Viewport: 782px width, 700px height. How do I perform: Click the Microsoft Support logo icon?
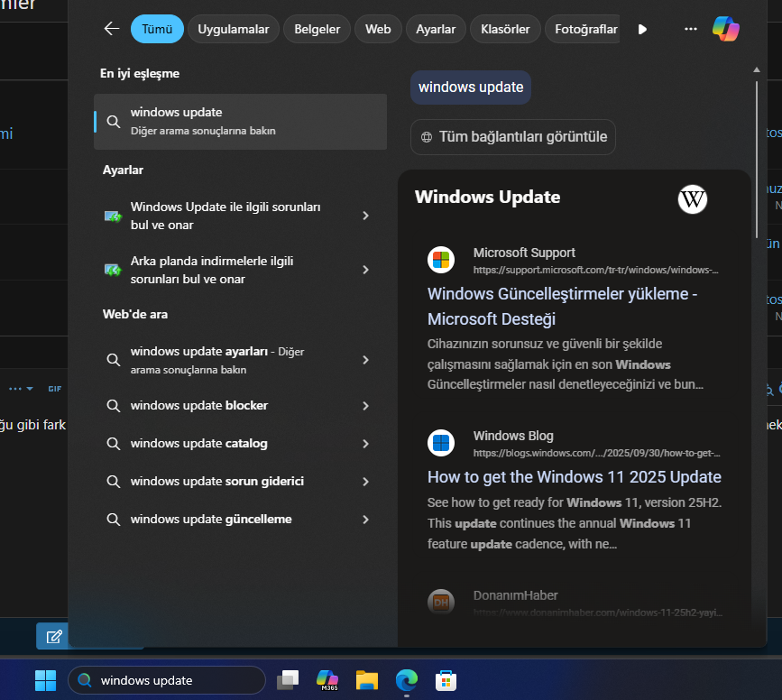[x=441, y=260]
